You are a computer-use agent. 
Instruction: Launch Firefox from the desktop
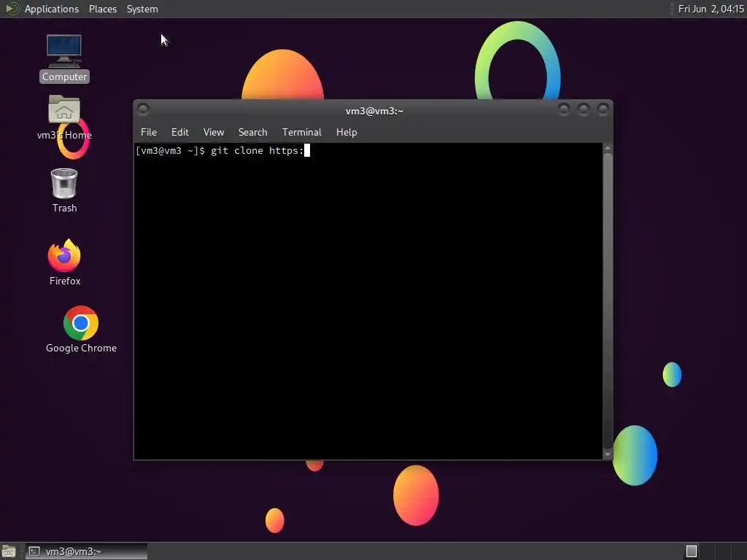pyautogui.click(x=64, y=262)
